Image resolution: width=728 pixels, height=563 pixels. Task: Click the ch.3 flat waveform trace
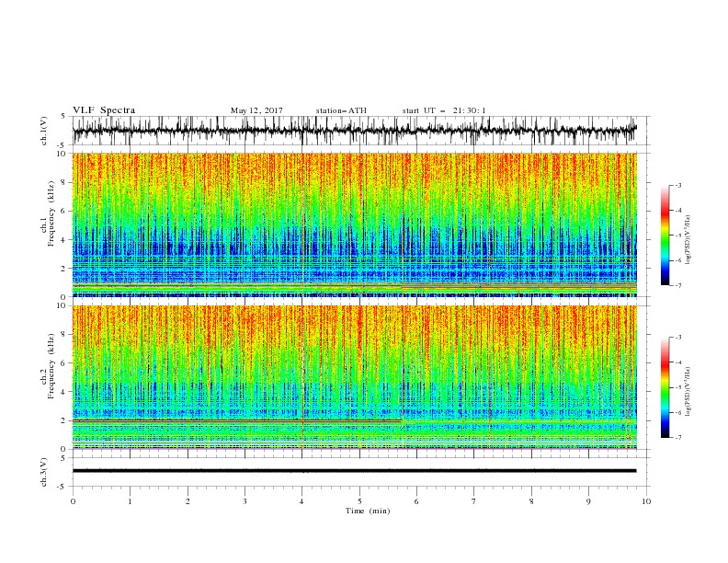pyautogui.click(x=354, y=471)
